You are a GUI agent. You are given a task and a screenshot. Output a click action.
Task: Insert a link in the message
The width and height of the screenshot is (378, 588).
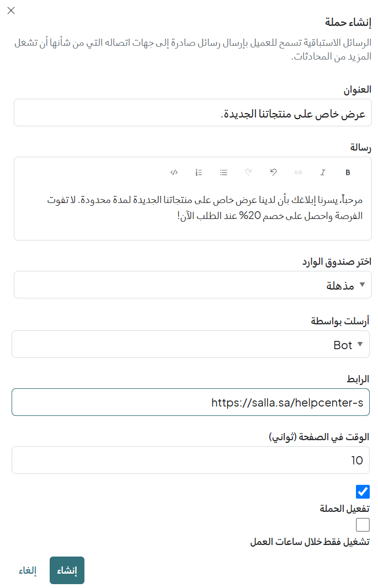tap(298, 173)
